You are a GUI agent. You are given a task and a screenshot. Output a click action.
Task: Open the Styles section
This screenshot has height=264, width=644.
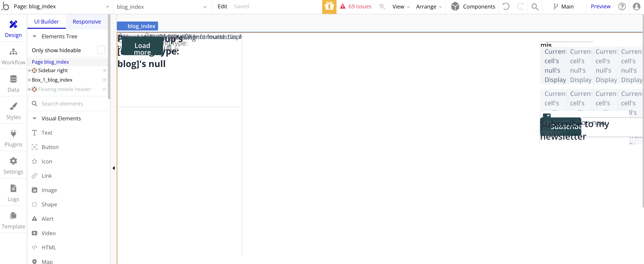[x=13, y=111]
